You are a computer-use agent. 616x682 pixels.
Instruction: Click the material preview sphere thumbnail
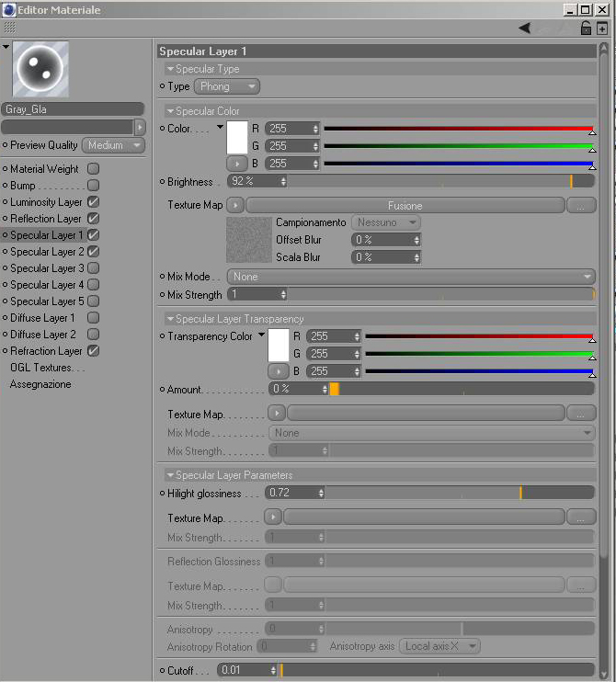[40, 69]
